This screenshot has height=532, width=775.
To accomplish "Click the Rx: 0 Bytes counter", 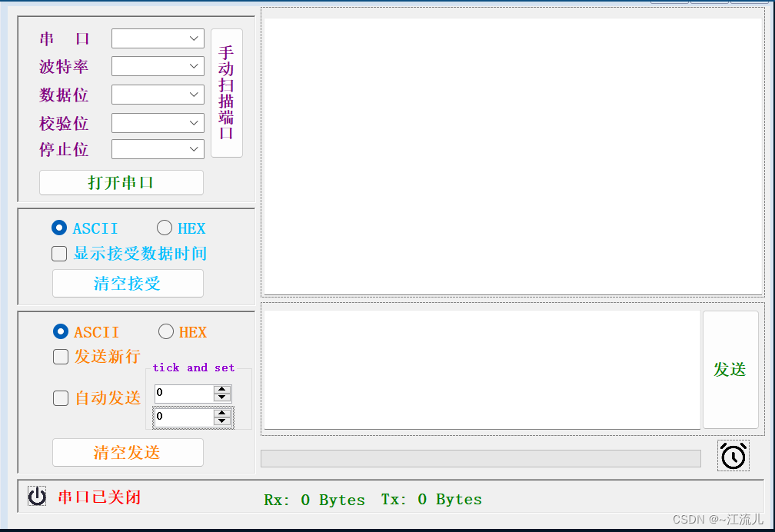I will [314, 500].
